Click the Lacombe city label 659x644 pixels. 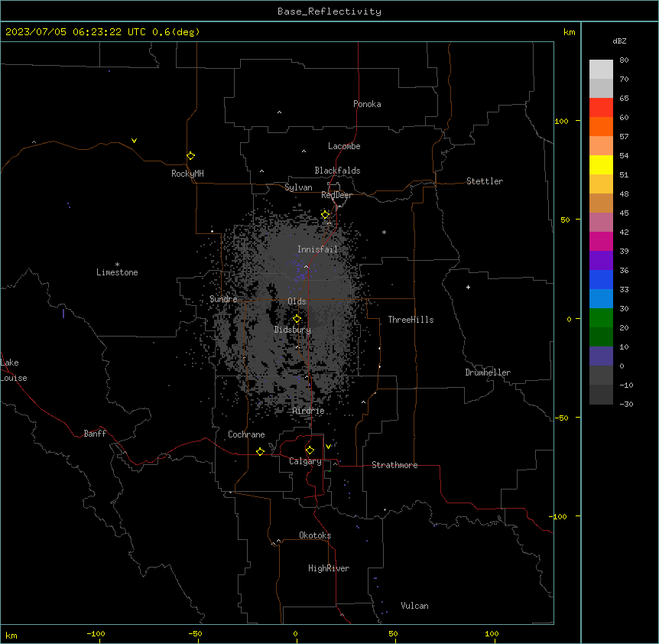(x=344, y=146)
